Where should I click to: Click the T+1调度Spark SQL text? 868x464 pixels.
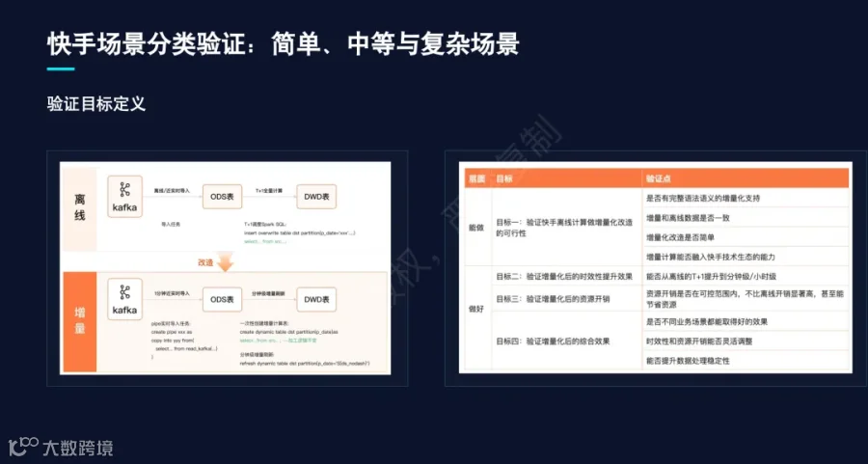click(264, 224)
